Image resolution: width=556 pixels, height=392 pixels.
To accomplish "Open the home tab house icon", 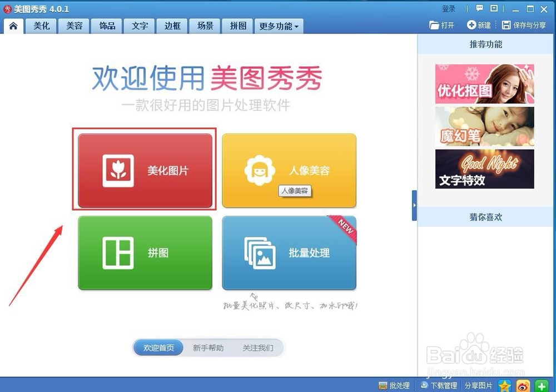I will pos(13,25).
